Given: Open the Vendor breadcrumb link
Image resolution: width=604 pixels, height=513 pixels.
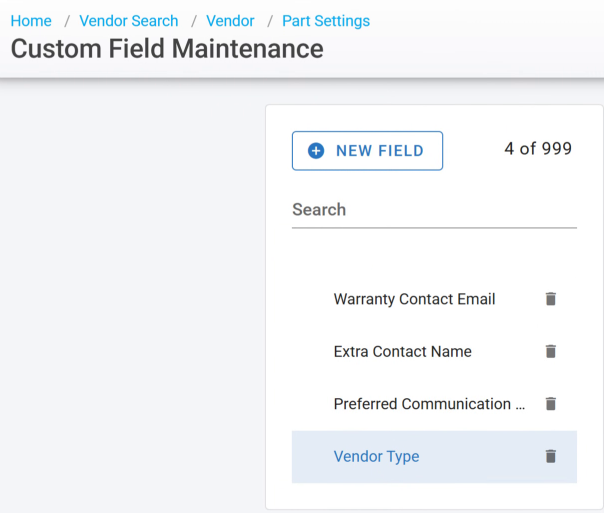Looking at the screenshot, I should coord(230,21).
